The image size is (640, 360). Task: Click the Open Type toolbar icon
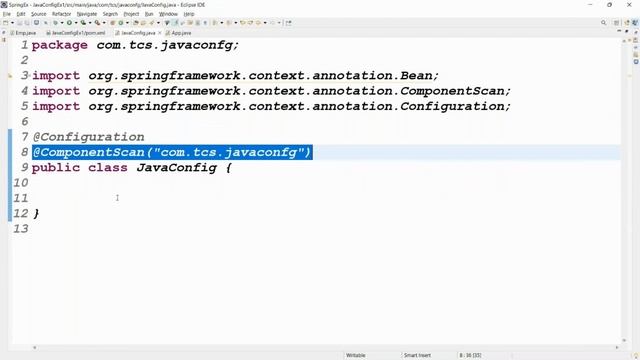click(x=136, y=23)
